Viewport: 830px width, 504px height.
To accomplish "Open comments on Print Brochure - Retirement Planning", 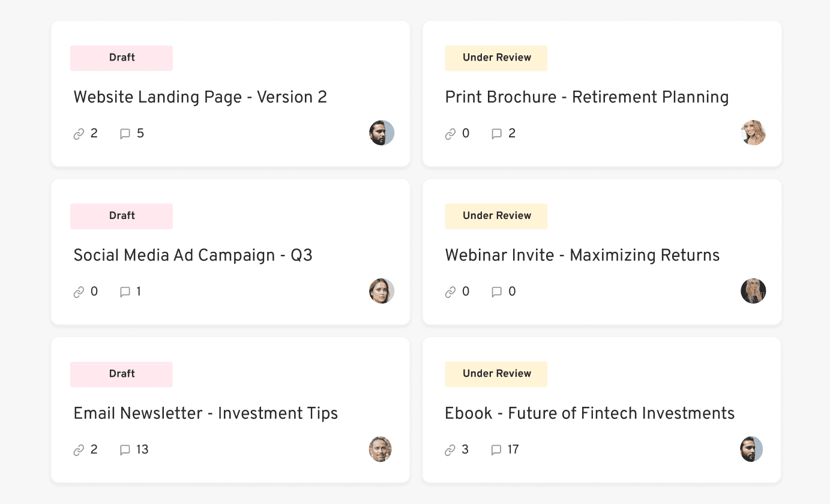I will (x=496, y=133).
